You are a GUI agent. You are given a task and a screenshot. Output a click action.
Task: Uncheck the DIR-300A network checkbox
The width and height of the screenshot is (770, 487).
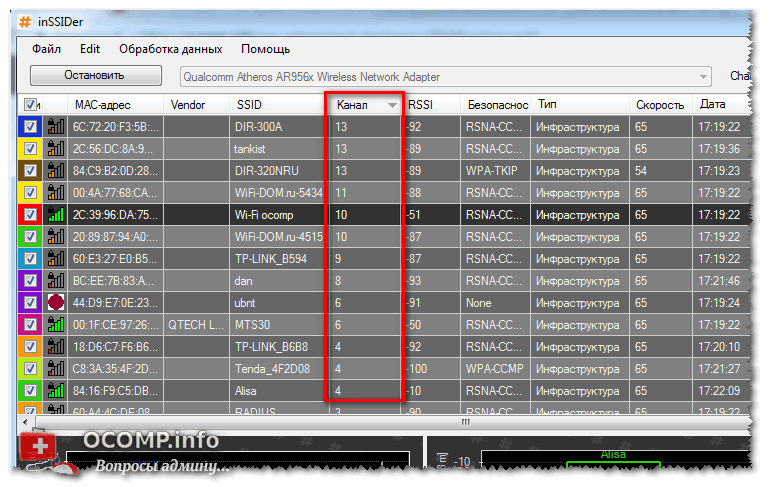click(x=30, y=127)
